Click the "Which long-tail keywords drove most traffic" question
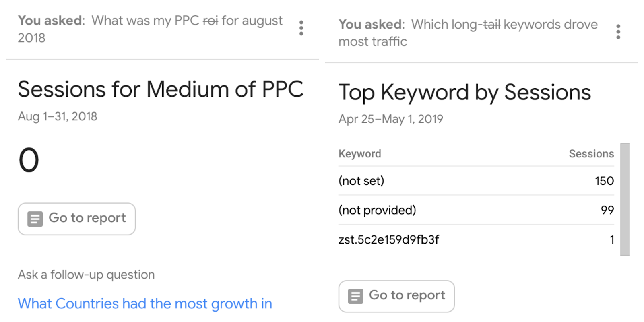Image resolution: width=644 pixels, height=322 pixels. tap(468, 33)
